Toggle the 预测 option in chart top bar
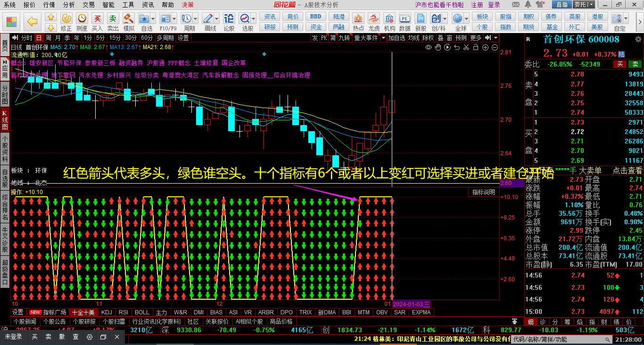 coord(461,38)
